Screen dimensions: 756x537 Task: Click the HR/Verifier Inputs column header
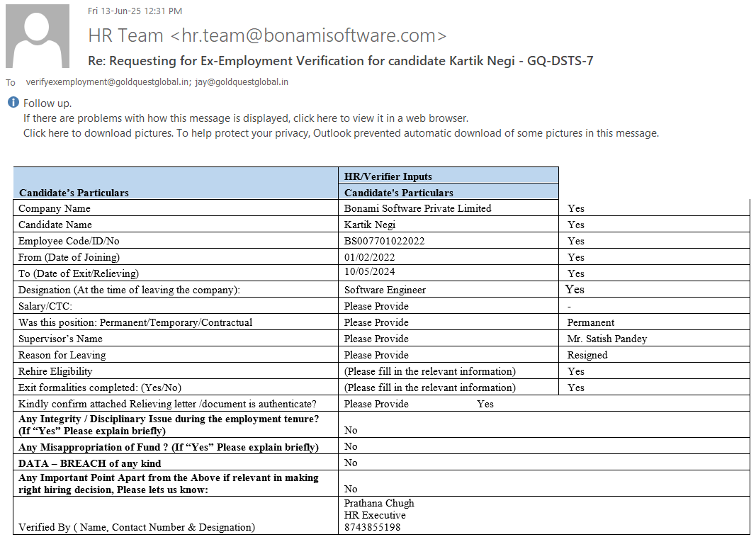click(x=388, y=176)
